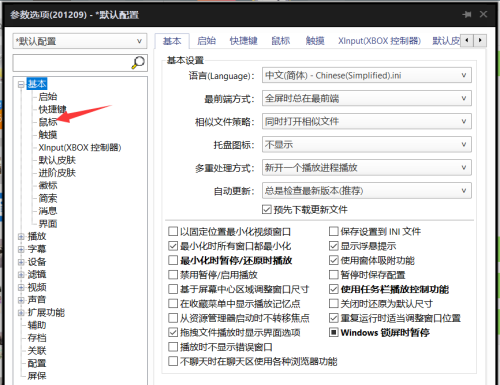
Task: Switch to the 快捷键 tab
Action: coord(243,41)
